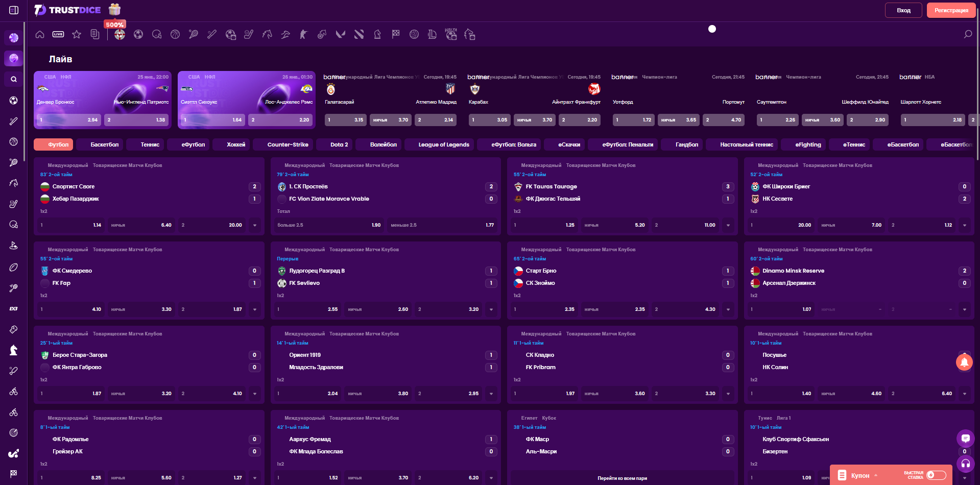
Task: Open all bets via Перейти ко всем пари
Action: click(622, 478)
